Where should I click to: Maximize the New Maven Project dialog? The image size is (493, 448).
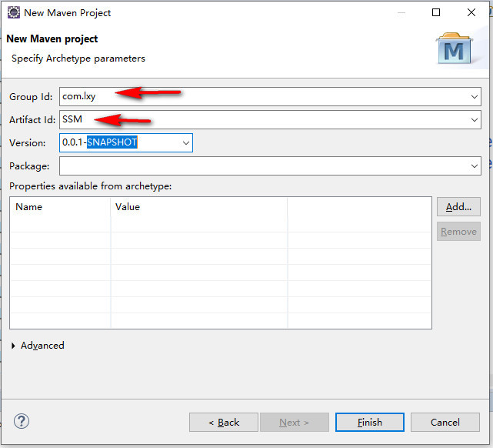click(x=436, y=12)
